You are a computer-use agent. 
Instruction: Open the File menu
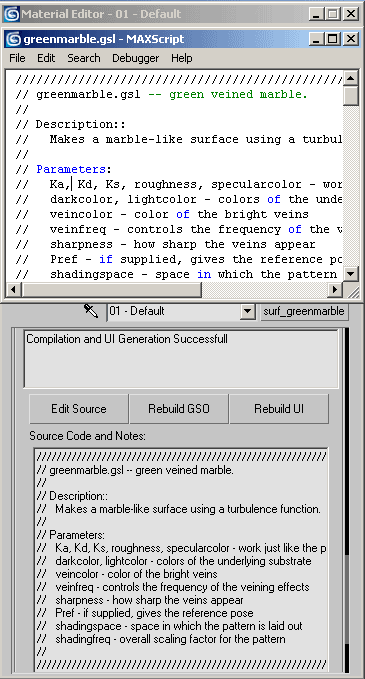click(17, 58)
